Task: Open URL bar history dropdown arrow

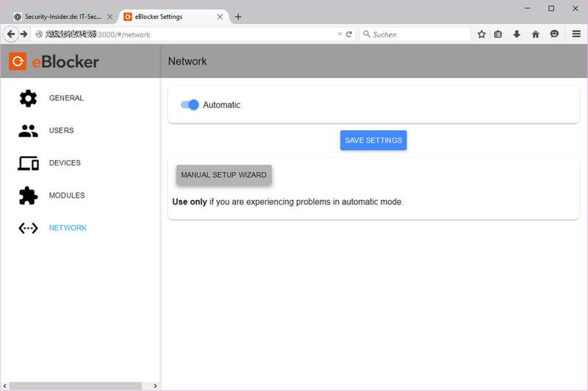Action: point(340,34)
